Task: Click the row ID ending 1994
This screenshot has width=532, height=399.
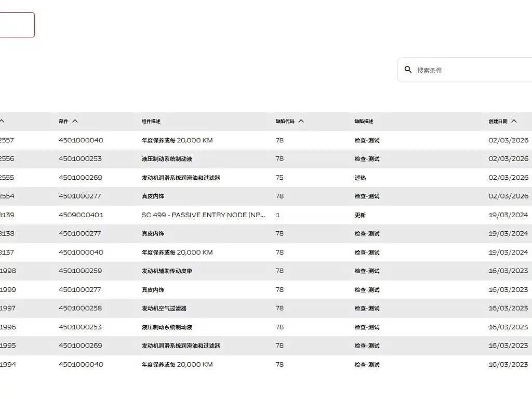Action: coord(8,365)
